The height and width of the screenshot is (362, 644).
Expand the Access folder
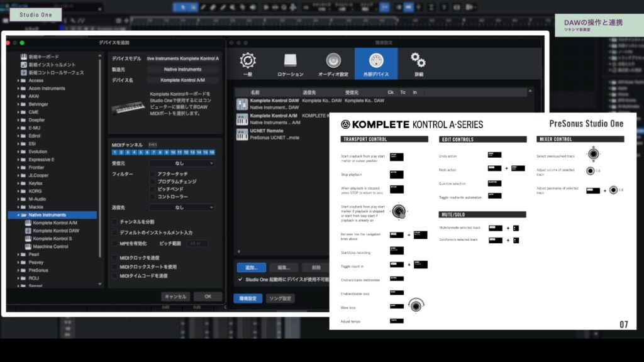point(18,80)
